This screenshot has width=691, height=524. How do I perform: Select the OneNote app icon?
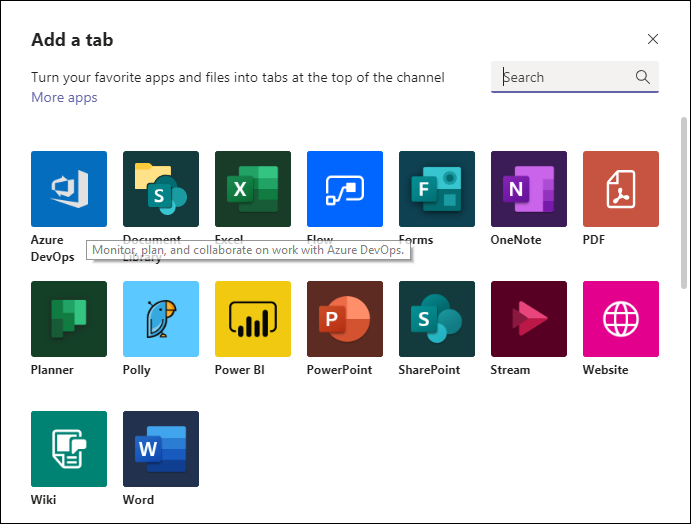pos(529,189)
